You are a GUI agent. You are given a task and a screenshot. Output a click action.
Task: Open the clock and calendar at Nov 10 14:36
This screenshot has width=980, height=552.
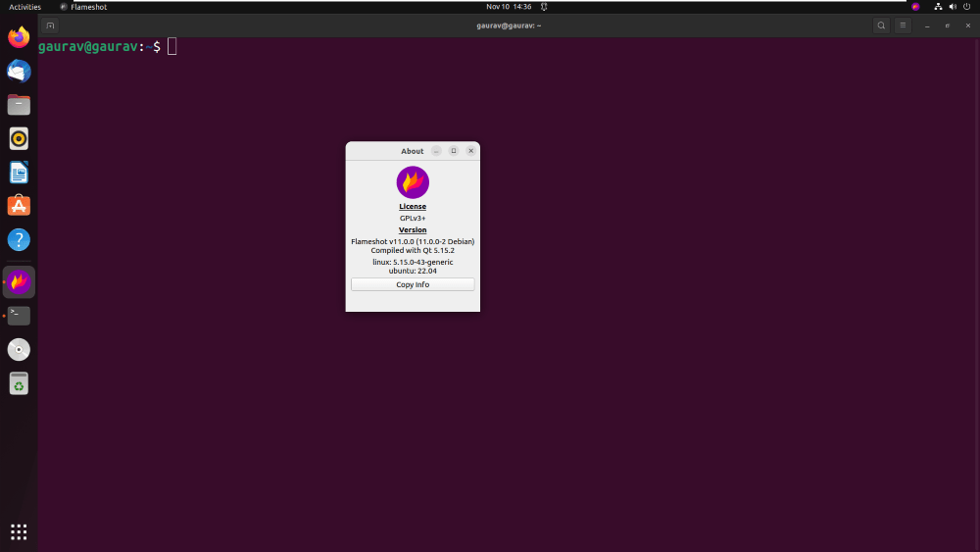(509, 7)
